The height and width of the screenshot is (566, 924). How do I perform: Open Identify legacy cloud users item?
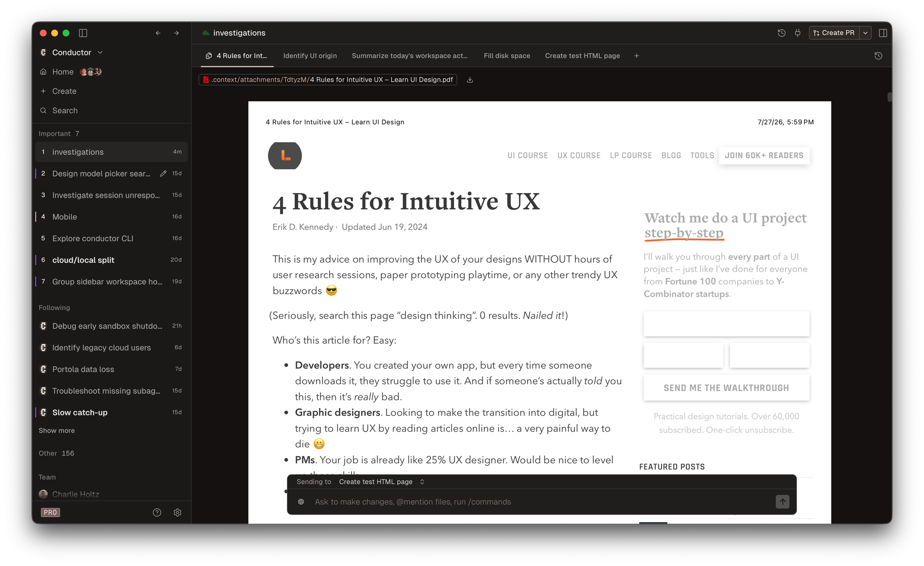(x=111, y=348)
